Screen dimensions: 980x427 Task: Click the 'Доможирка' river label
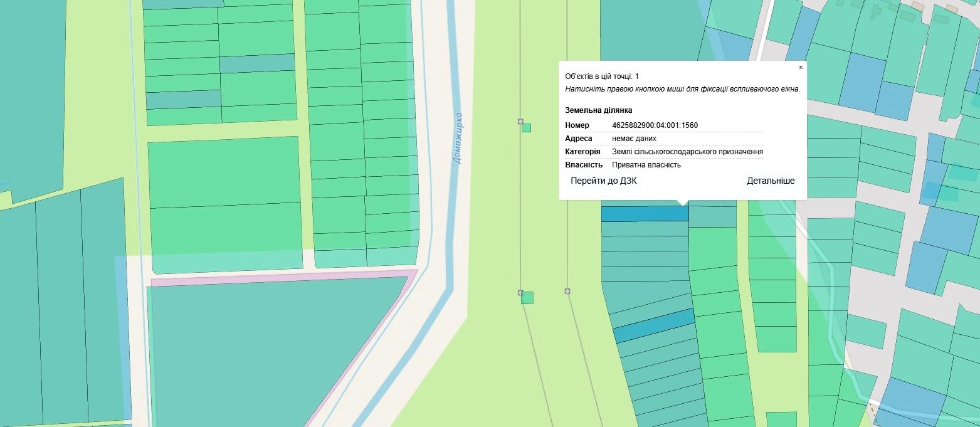pyautogui.click(x=457, y=138)
